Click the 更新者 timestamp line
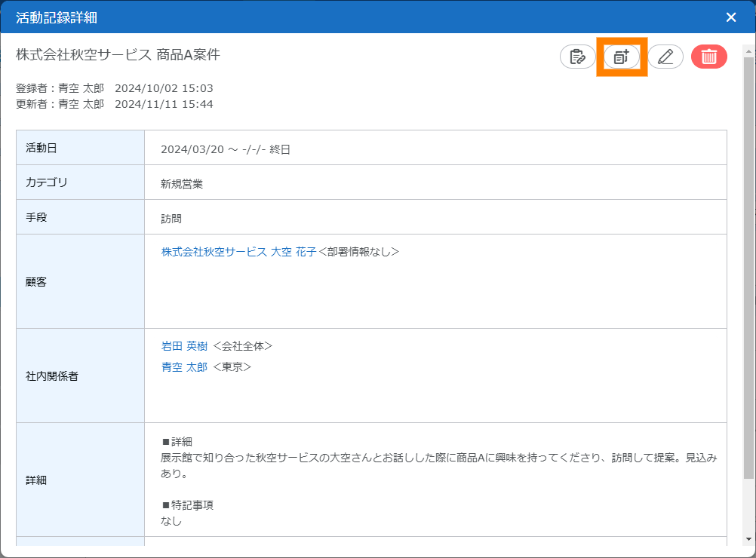The height and width of the screenshot is (558, 756). pos(114,104)
